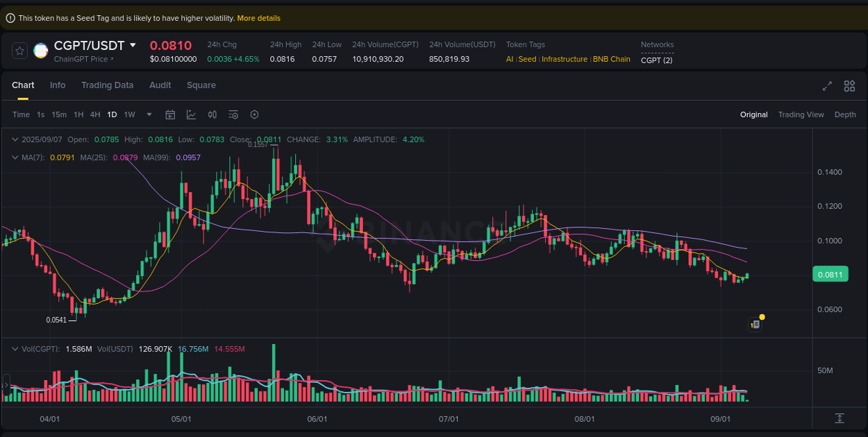Expand the interval dropdown next to 1W
Screen dimensions: 868x437
[149, 114]
